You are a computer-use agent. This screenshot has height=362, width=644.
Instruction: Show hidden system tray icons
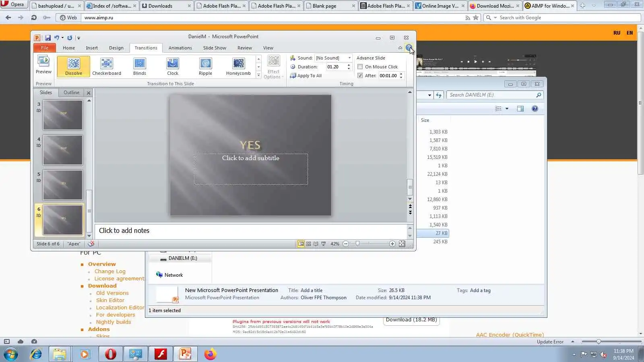click(x=574, y=354)
